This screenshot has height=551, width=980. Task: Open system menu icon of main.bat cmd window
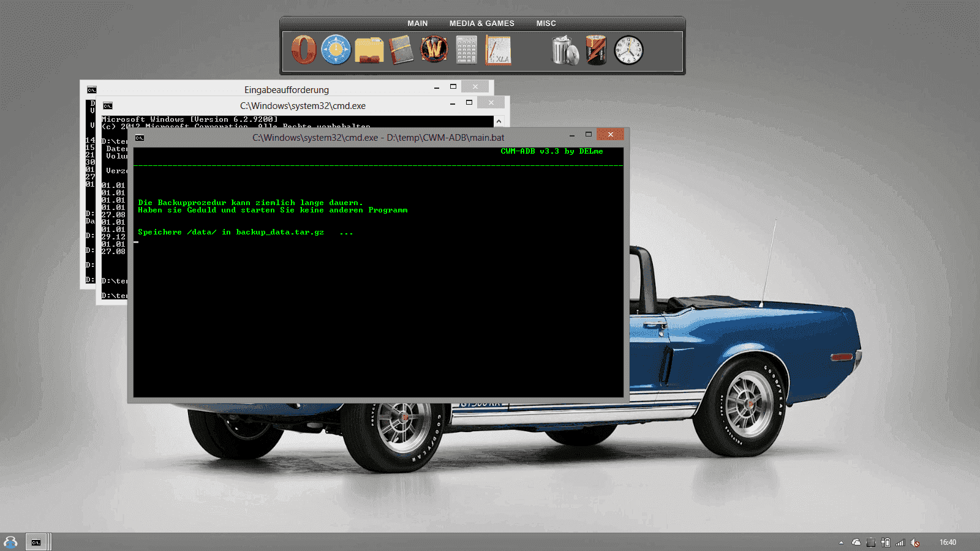pos(140,138)
